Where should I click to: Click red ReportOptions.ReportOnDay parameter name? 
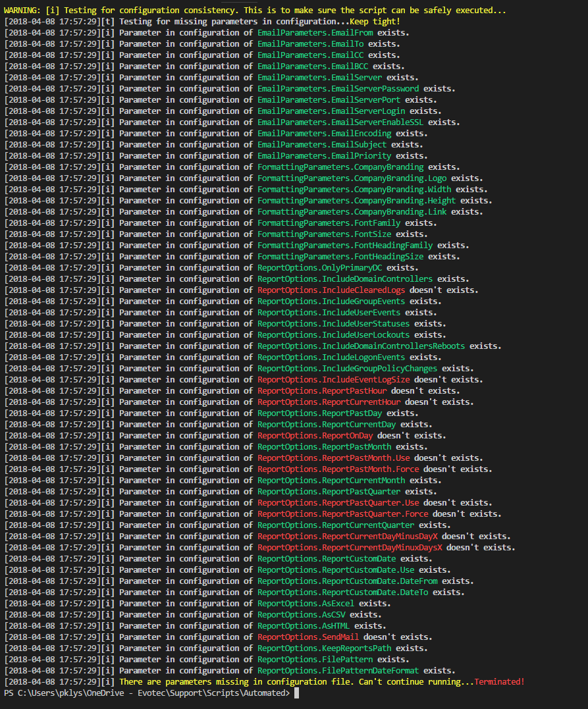coord(315,435)
